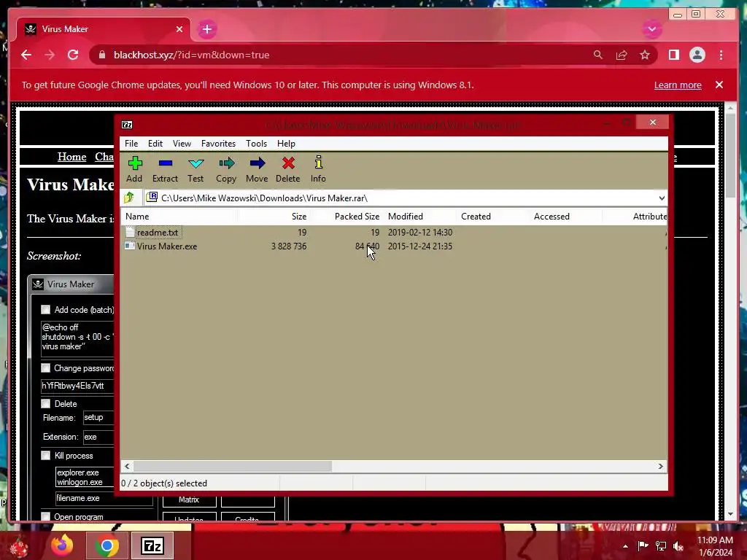The image size is (747, 560).
Task: Go up one folder level in 7-Zip
Action: tap(129, 198)
